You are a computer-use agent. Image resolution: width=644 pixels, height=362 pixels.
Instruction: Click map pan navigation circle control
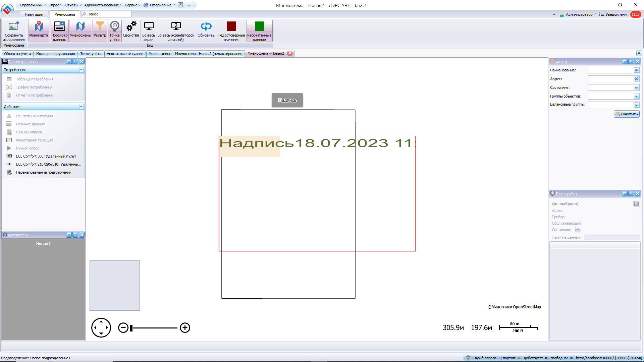101,327
